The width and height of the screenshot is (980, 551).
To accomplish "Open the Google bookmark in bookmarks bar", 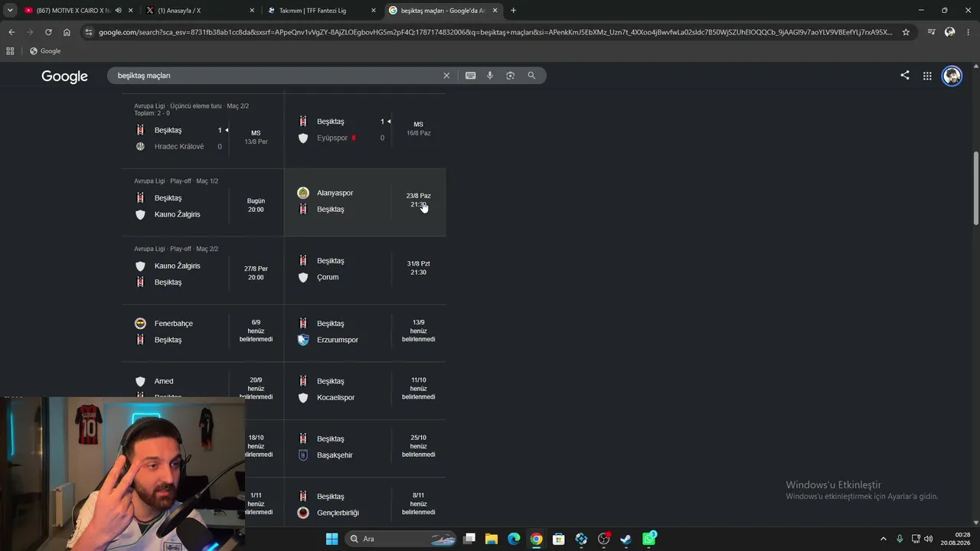I will [x=45, y=51].
